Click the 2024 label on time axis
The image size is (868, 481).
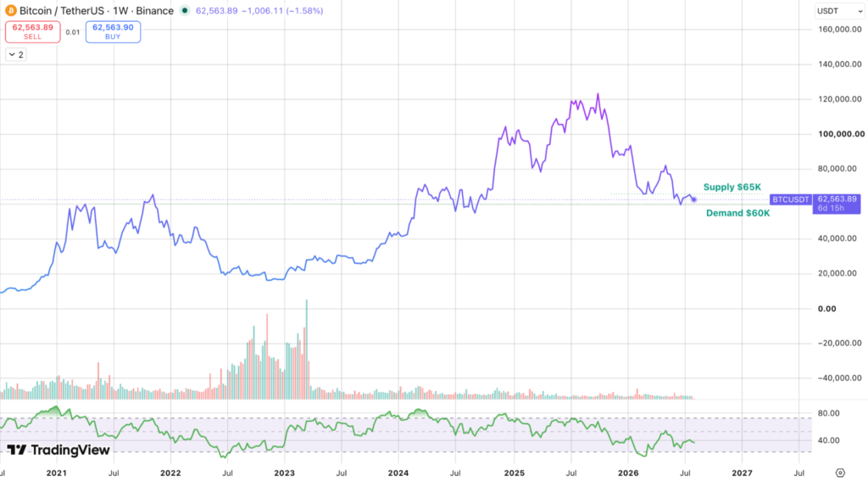coord(398,473)
